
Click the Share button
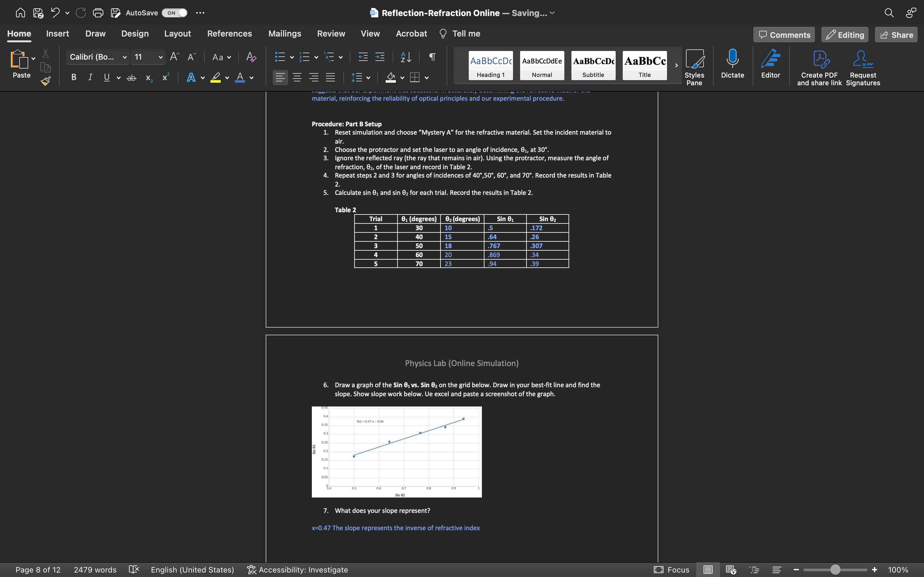(x=896, y=35)
